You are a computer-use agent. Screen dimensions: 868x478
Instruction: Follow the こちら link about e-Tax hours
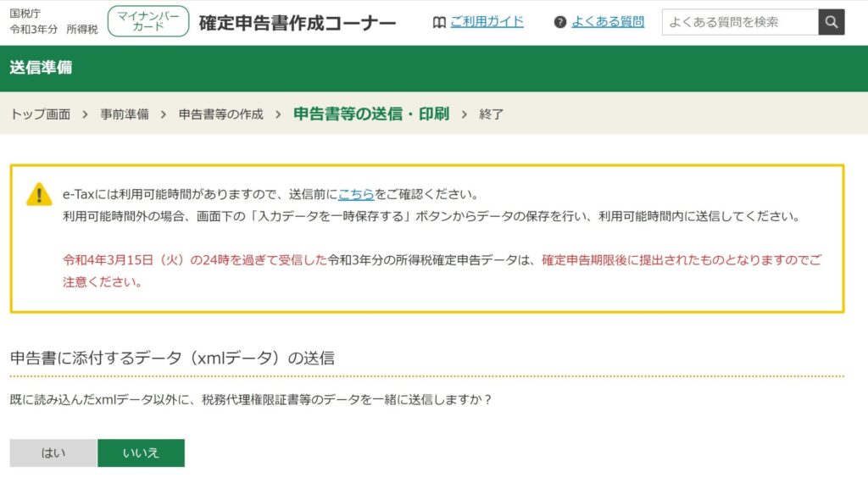356,194
